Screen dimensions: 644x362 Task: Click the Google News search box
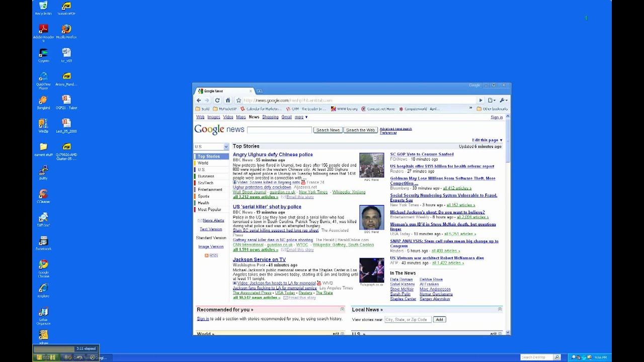click(279, 130)
